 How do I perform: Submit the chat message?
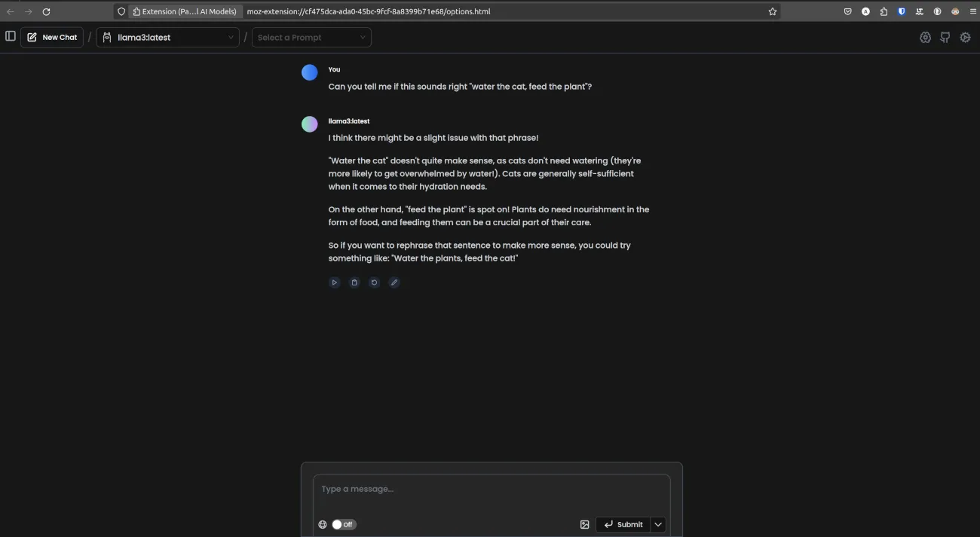point(624,524)
